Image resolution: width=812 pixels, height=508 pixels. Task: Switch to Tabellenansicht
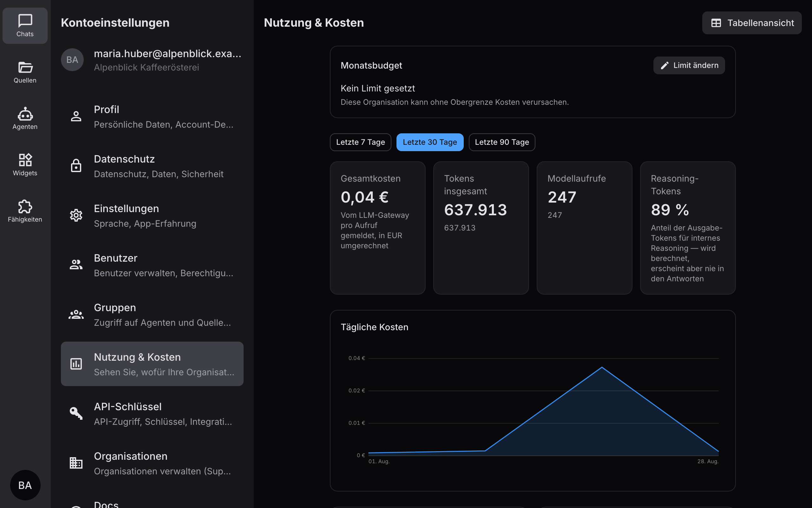click(752, 23)
